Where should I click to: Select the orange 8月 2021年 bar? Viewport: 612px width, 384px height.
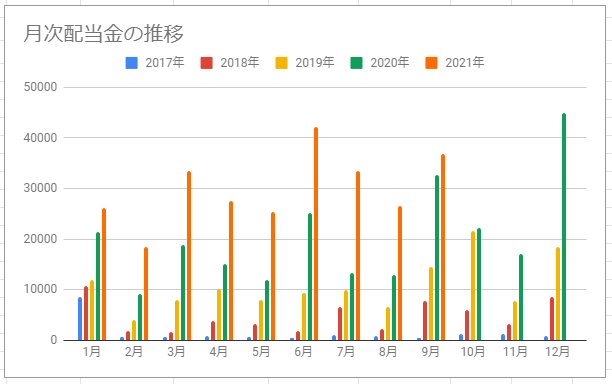pos(400,273)
